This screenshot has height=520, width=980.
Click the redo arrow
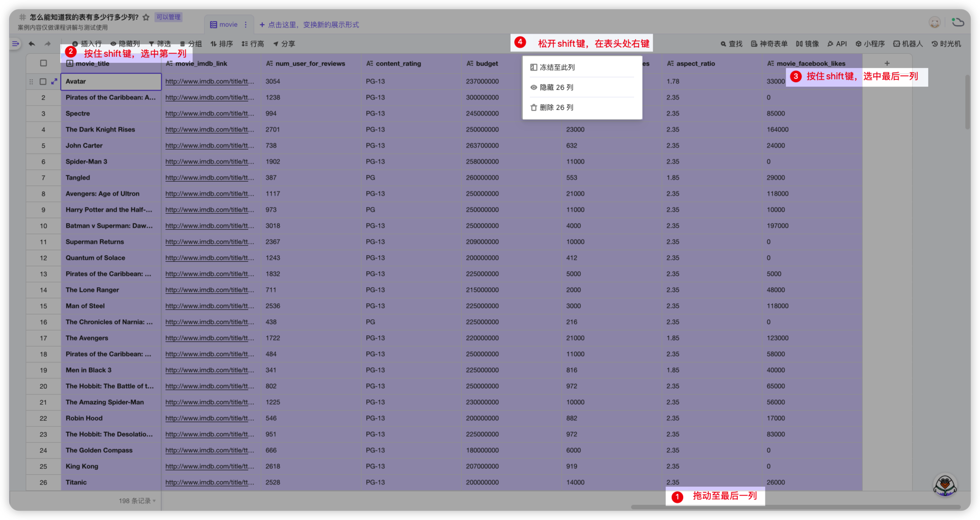[x=48, y=44]
